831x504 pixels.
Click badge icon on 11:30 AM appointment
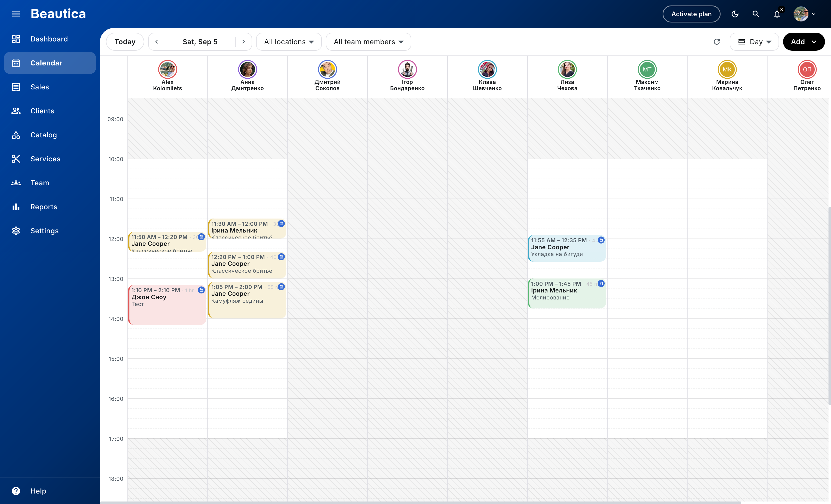pyautogui.click(x=281, y=224)
